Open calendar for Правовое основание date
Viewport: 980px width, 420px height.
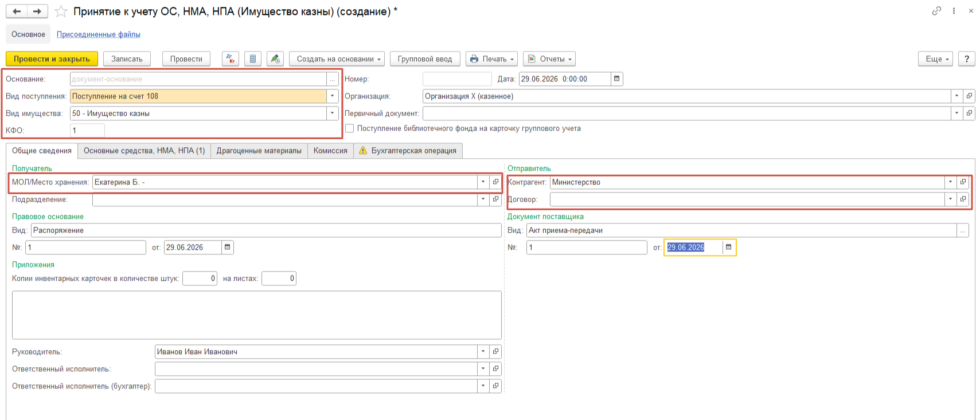[228, 248]
